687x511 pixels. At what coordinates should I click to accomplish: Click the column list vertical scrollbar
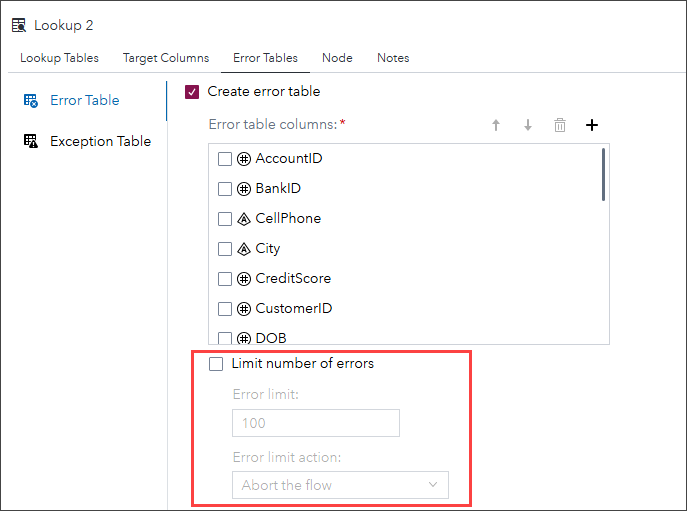[603, 175]
